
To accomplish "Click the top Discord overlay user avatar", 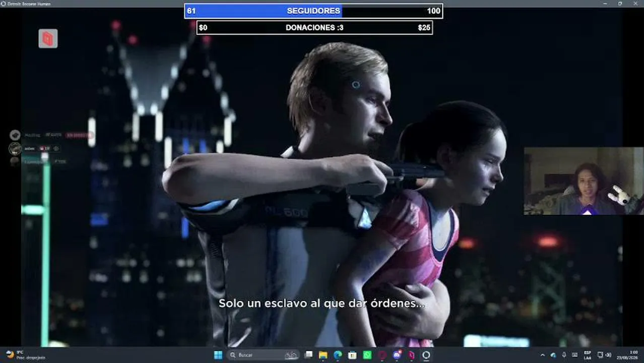I will [x=15, y=135].
